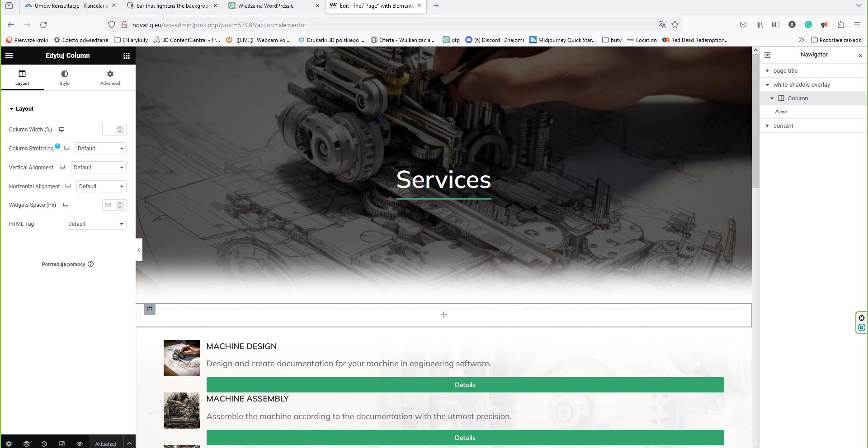
Task: Click the Widgets Space responsive device icon
Action: [66, 205]
